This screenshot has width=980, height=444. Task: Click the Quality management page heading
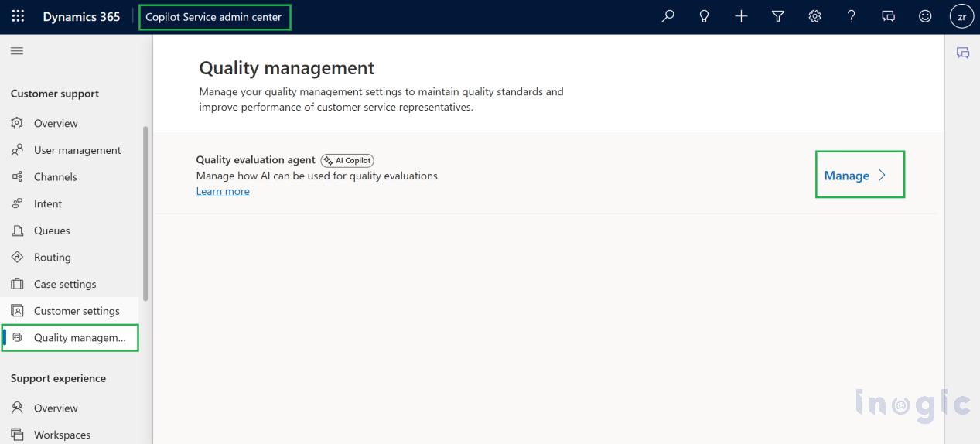pos(287,68)
